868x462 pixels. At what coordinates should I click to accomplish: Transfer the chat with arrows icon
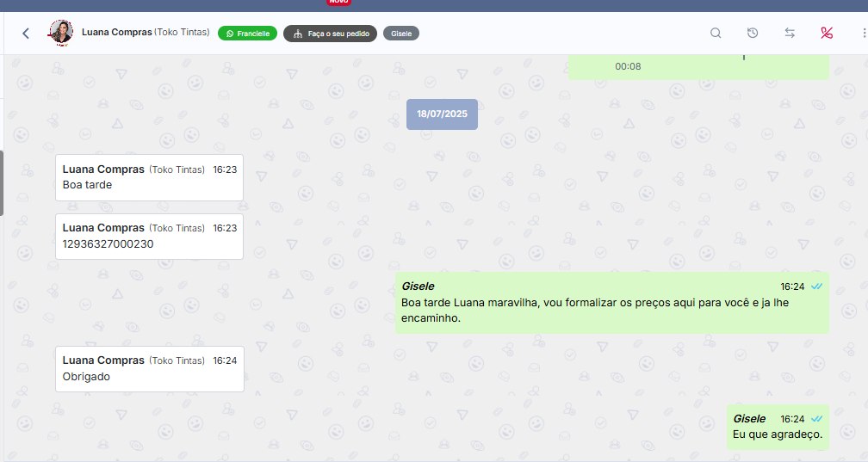[790, 34]
